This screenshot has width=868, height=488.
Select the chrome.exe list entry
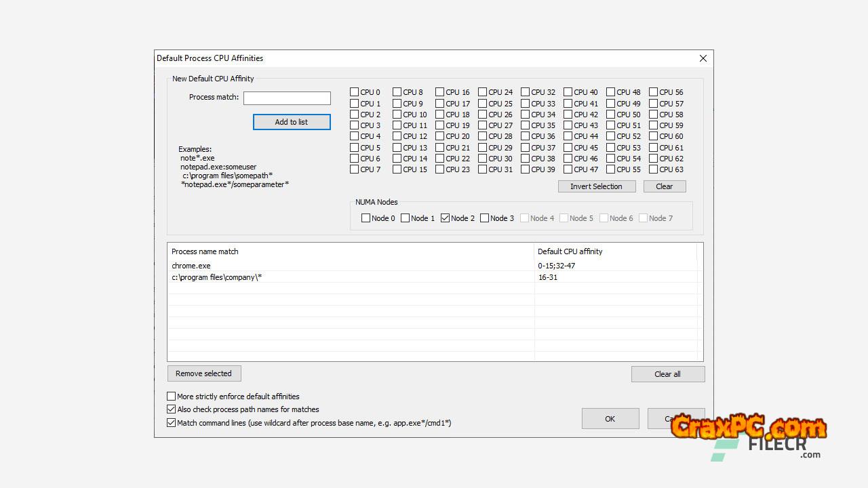191,266
